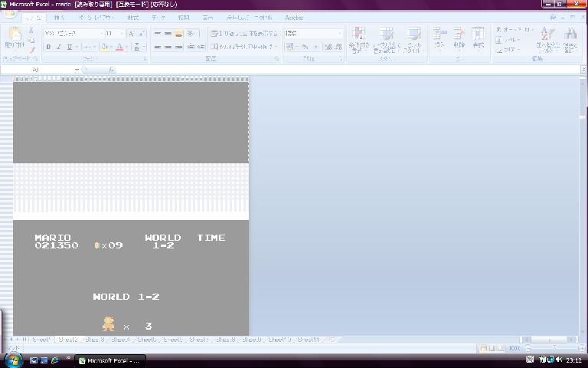Click the AutoSum sigma button
588x368 pixels.
[x=512, y=30]
